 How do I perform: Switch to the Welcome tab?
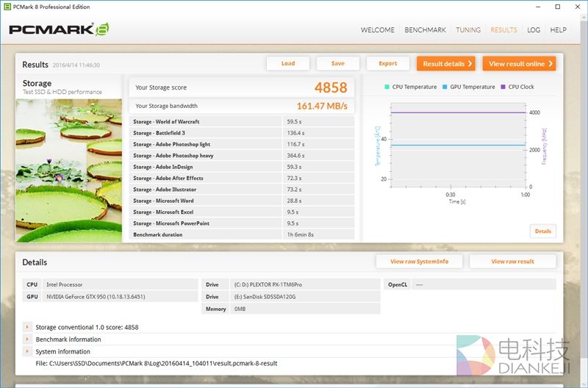tap(377, 30)
